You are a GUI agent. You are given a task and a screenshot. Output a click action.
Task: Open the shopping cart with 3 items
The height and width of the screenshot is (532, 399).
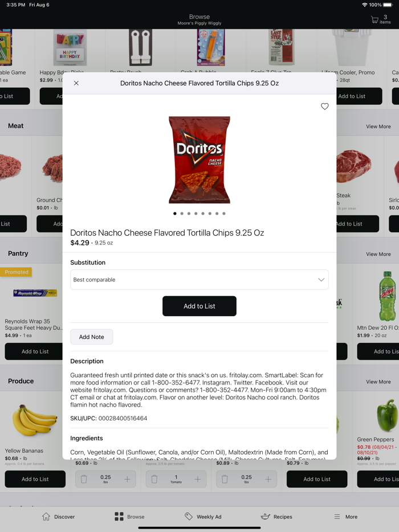381,19
